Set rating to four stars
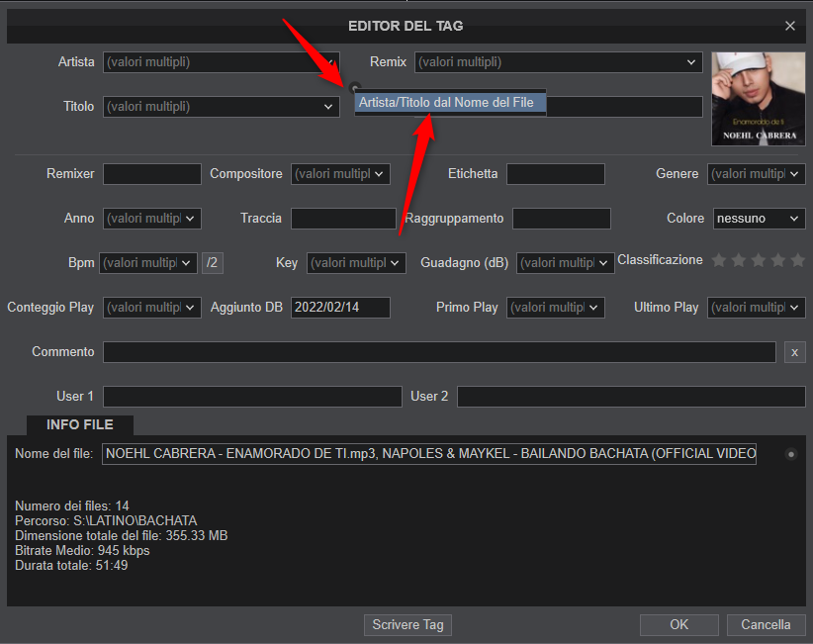Screen dimensions: 813x644 coord(777,260)
